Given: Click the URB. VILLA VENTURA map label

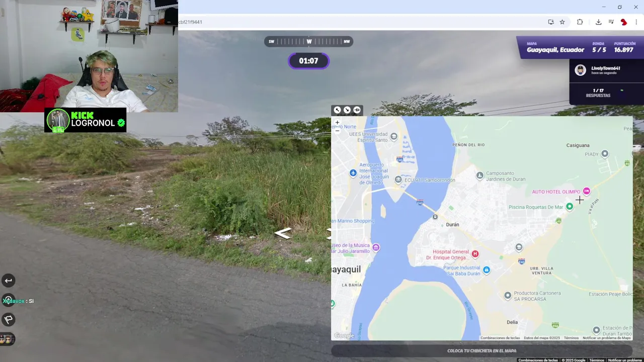Looking at the screenshot, I should (x=541, y=270).
